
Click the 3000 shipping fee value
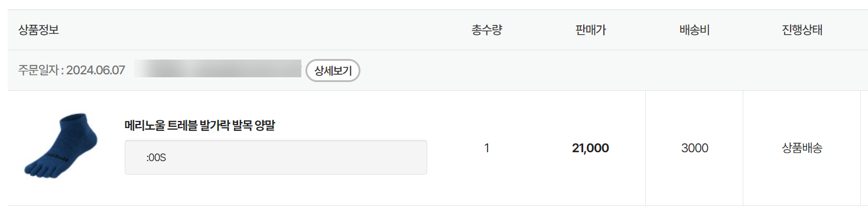(694, 148)
